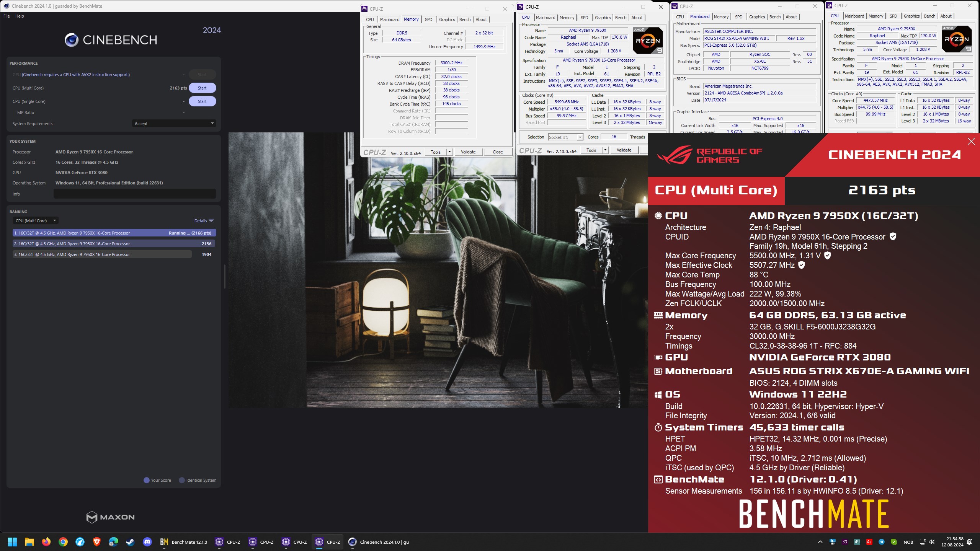Open Help menu in Cinebench
The width and height of the screenshot is (980, 551).
(x=20, y=16)
